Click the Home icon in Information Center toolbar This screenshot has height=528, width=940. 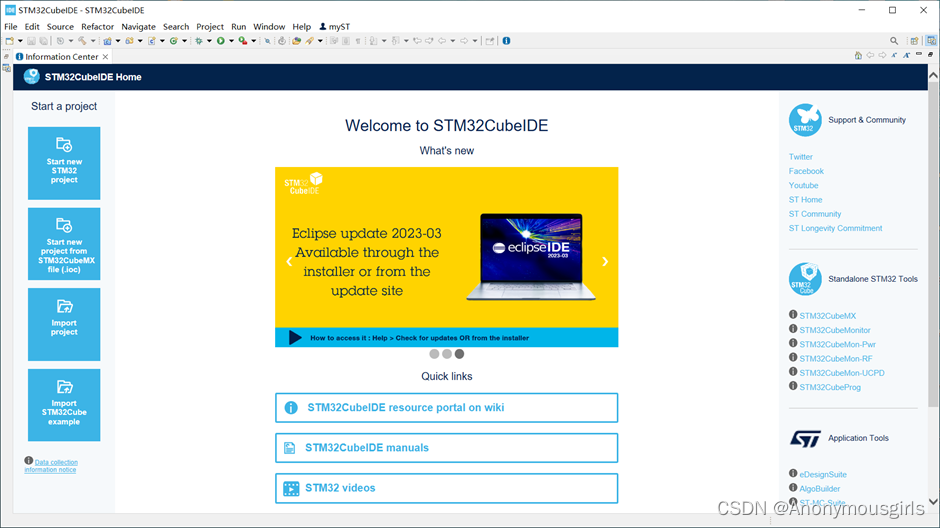858,55
